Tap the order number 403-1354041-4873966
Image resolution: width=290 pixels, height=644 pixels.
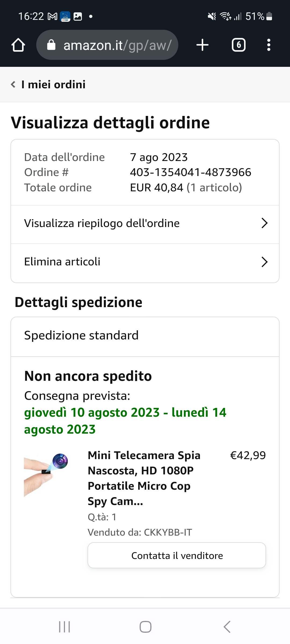(x=190, y=172)
